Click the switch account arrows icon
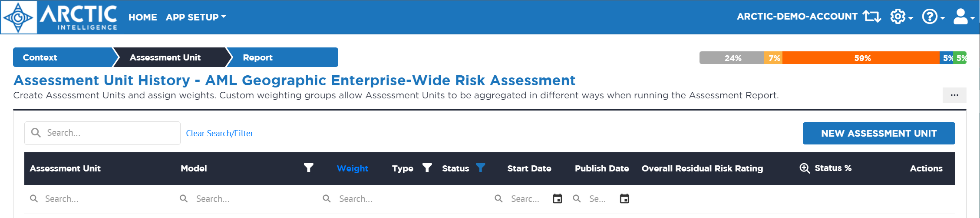Viewport: 980px width, 218px height. [x=872, y=17]
